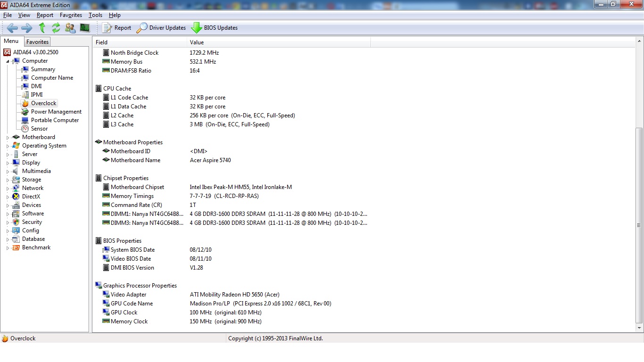
Task: Open the Tools menu
Action: coord(95,15)
